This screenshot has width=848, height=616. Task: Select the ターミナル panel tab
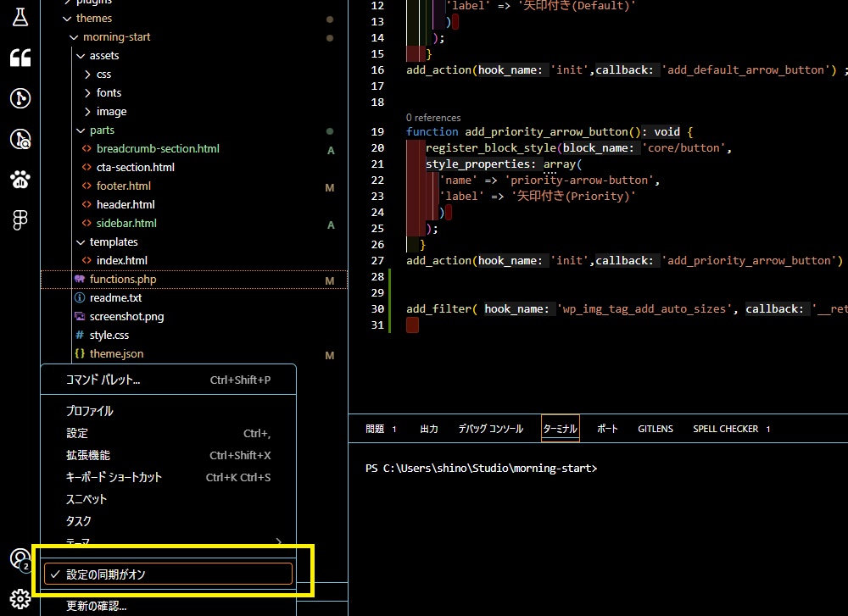[561, 429]
